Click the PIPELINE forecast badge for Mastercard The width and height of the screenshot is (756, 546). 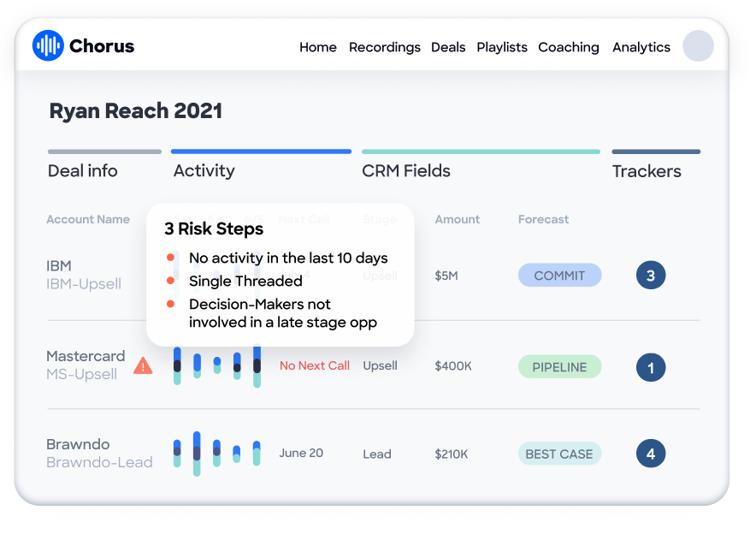(560, 367)
